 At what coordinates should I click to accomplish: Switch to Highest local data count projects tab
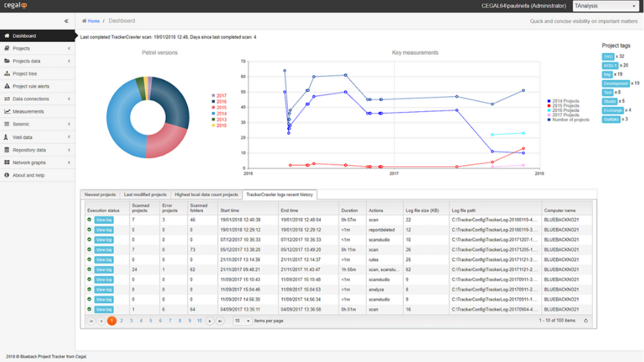click(x=206, y=195)
